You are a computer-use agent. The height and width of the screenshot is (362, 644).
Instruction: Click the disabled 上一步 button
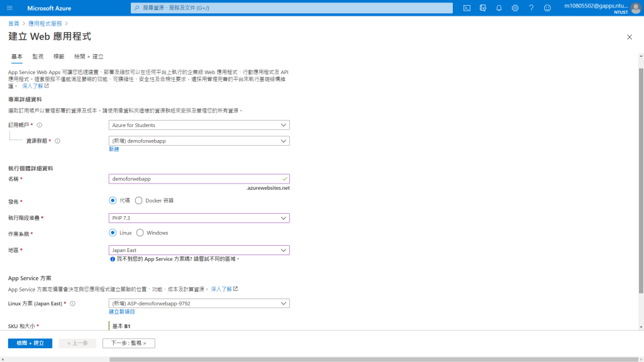[77, 343]
